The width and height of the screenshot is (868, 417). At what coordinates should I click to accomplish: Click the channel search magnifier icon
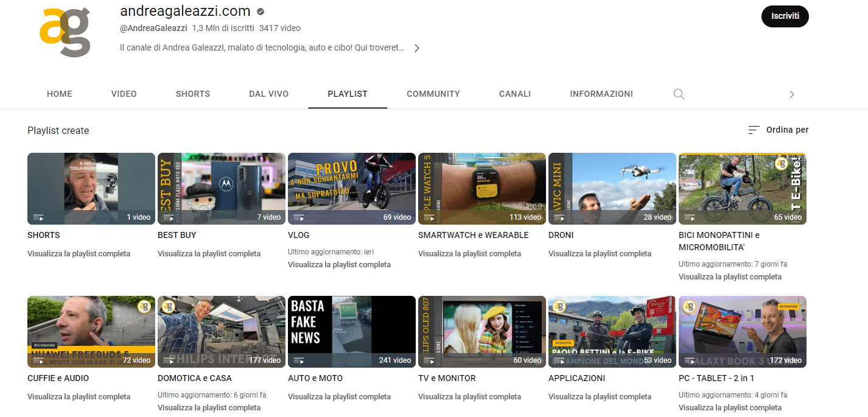point(679,94)
